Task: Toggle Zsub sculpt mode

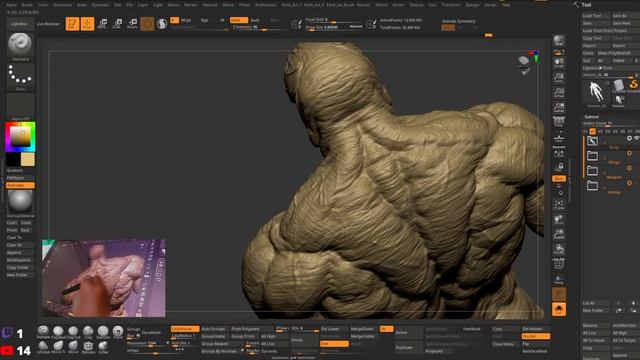Action: (x=255, y=20)
